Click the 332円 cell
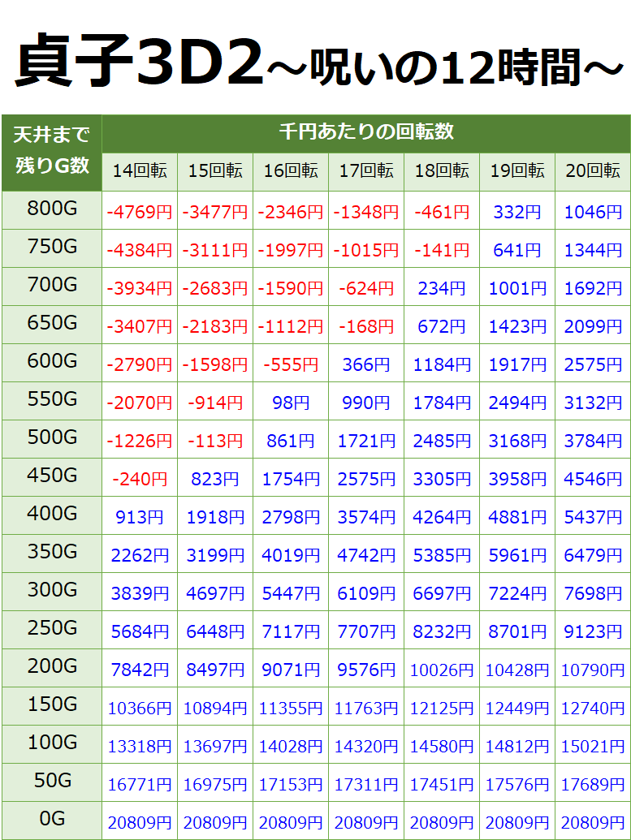631x840 pixels. [x=517, y=212]
